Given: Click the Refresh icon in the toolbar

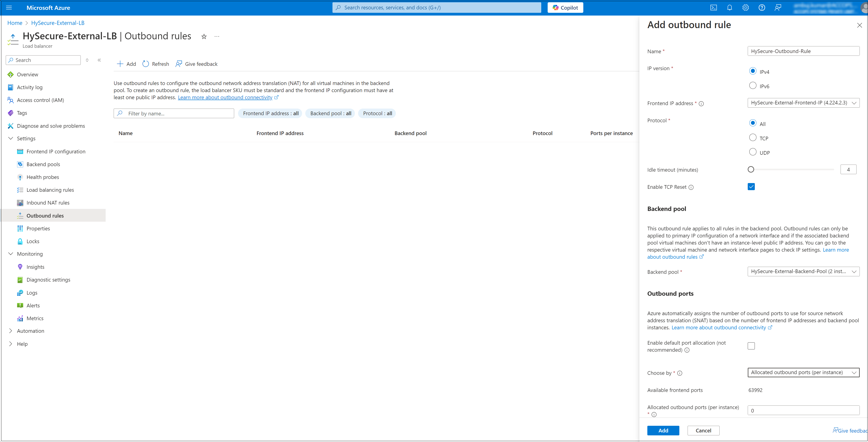Looking at the screenshot, I should [146, 64].
